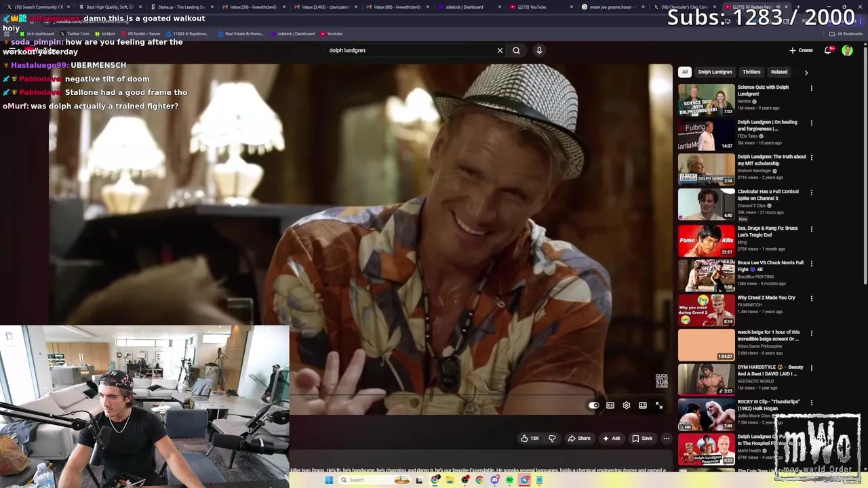Expand the next filter chips arrow
868x488 pixels.
pyautogui.click(x=806, y=72)
